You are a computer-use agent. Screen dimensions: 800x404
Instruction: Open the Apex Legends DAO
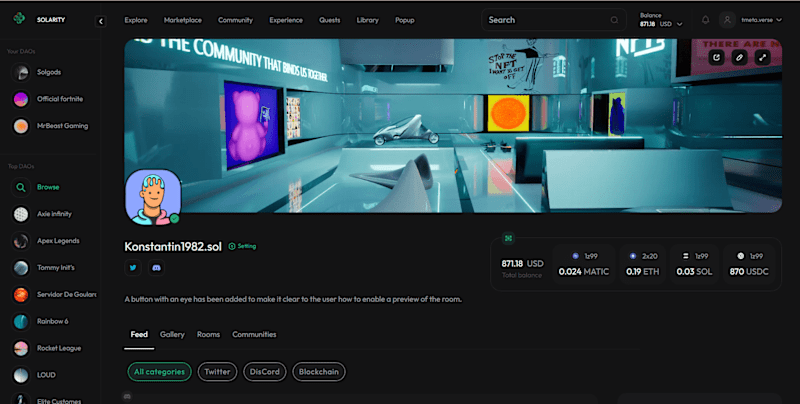click(48, 241)
